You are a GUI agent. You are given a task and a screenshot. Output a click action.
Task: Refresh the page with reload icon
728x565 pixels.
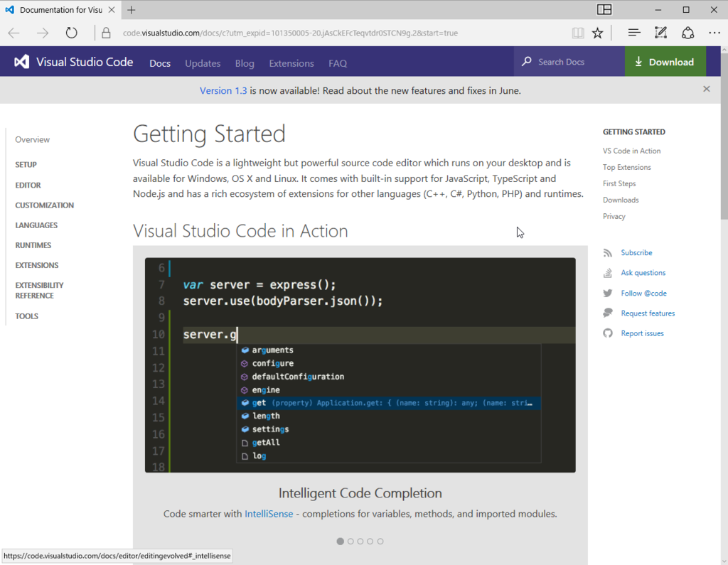71,33
